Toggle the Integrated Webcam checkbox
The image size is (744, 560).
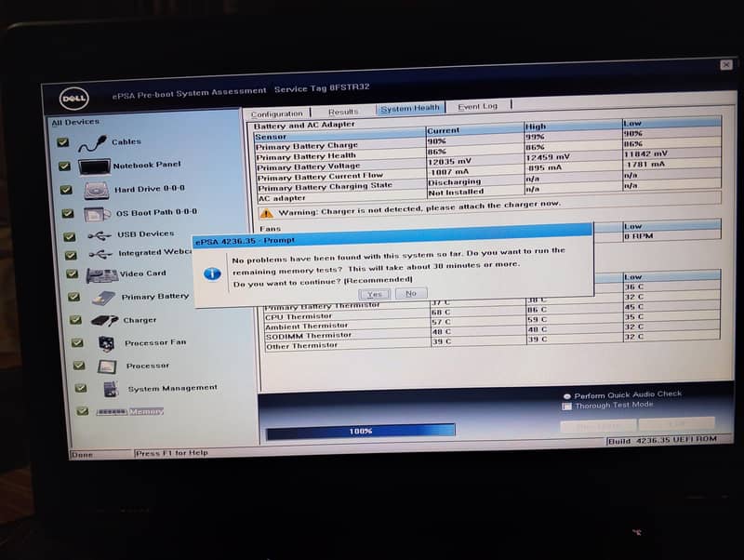(71, 255)
